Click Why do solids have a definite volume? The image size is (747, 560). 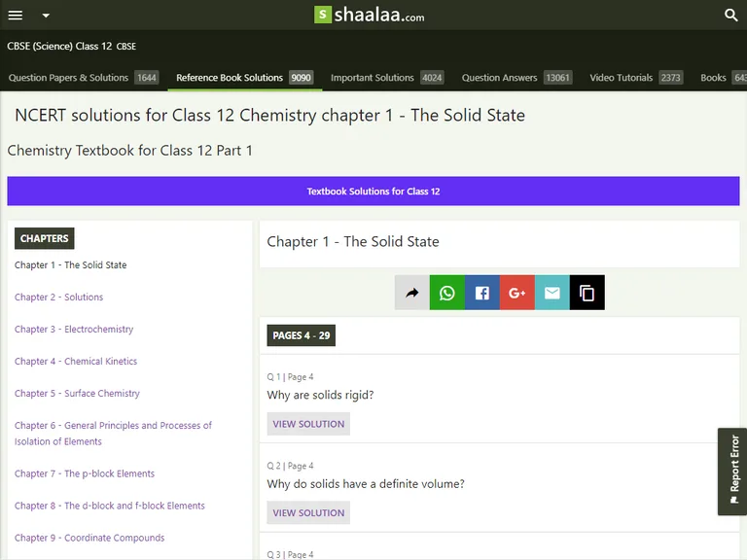pyautogui.click(x=366, y=484)
